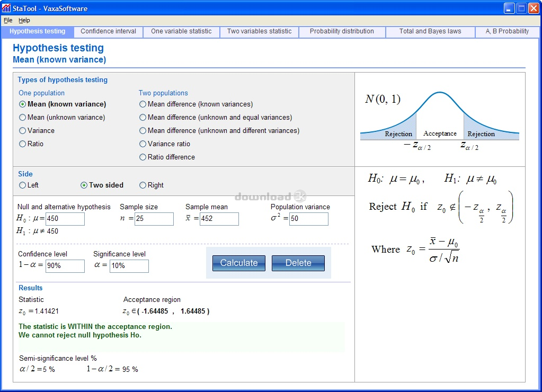The width and height of the screenshot is (542, 392).
Task: Go to the Probability distribution tab
Action: [342, 31]
